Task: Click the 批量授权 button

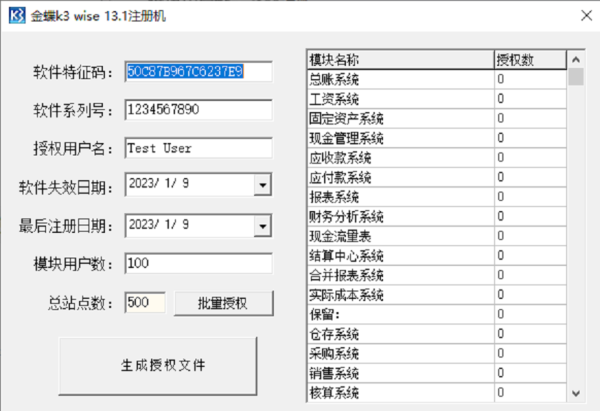Action: (x=224, y=303)
